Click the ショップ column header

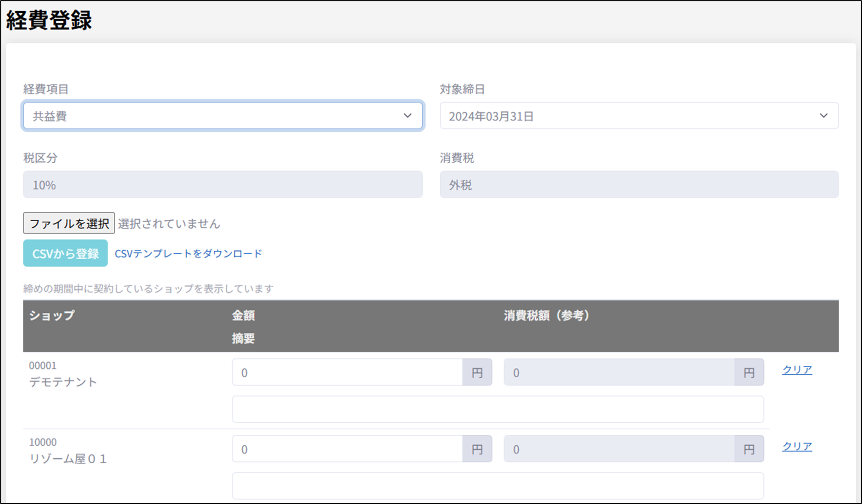pos(51,316)
